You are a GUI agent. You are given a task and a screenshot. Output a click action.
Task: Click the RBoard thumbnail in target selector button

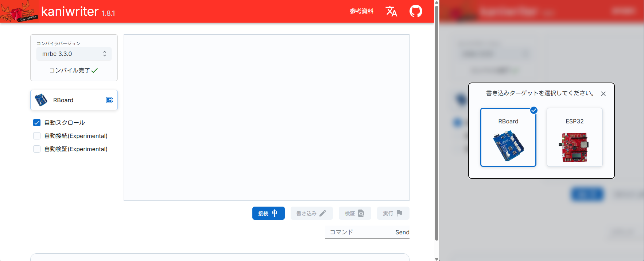[x=41, y=100]
